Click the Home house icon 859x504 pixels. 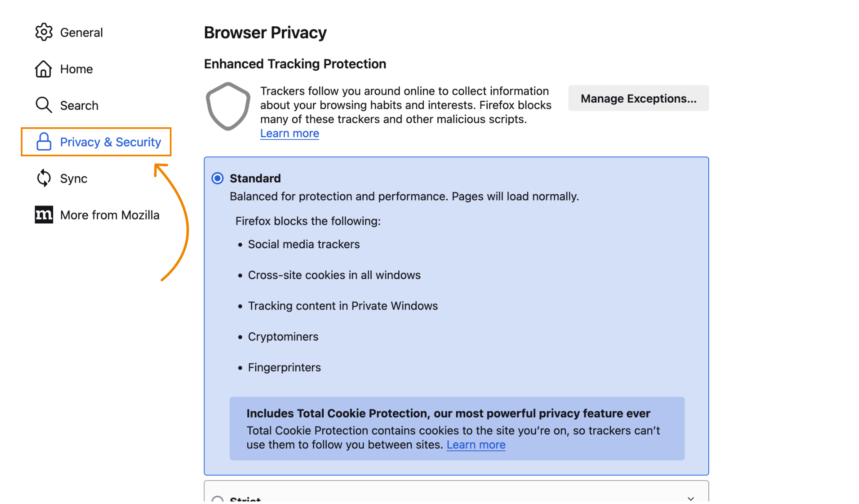(44, 69)
